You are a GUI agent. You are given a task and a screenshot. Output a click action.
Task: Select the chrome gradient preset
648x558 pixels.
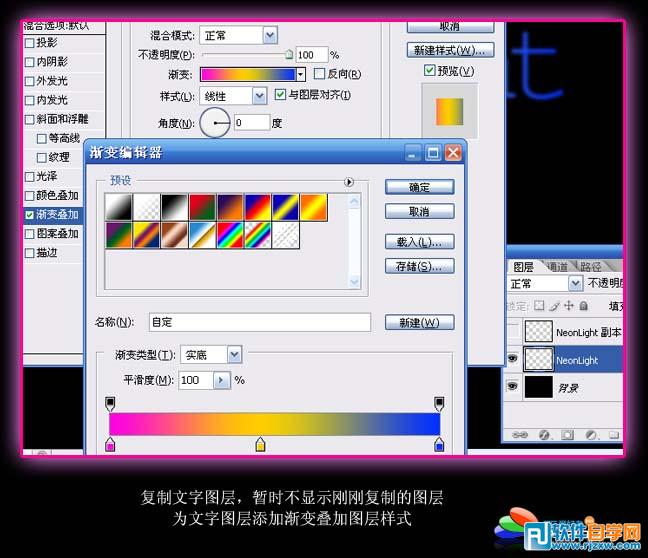click(x=202, y=235)
